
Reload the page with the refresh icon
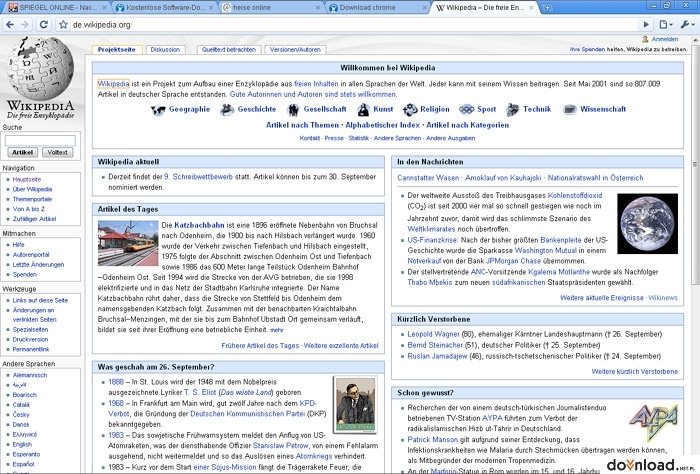pos(43,25)
